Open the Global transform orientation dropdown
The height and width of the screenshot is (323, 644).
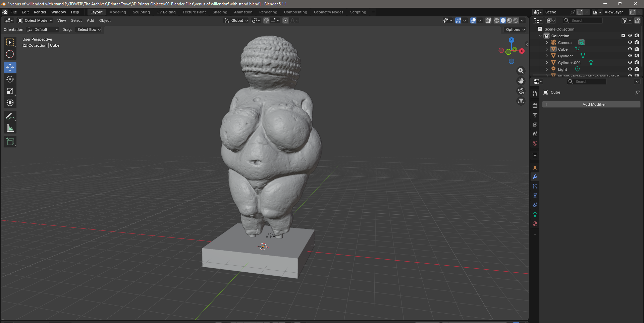(x=236, y=20)
